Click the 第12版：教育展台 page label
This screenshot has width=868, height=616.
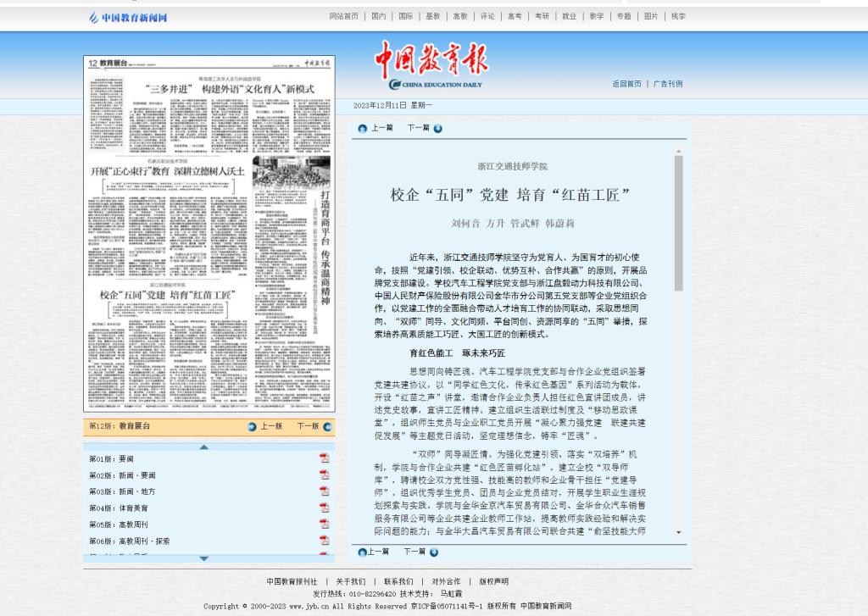[x=119, y=426]
